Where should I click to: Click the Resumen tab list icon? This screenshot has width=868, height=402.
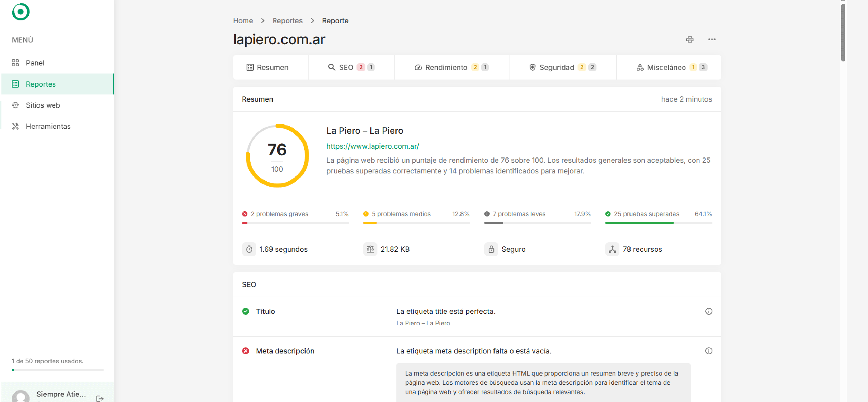click(x=250, y=67)
